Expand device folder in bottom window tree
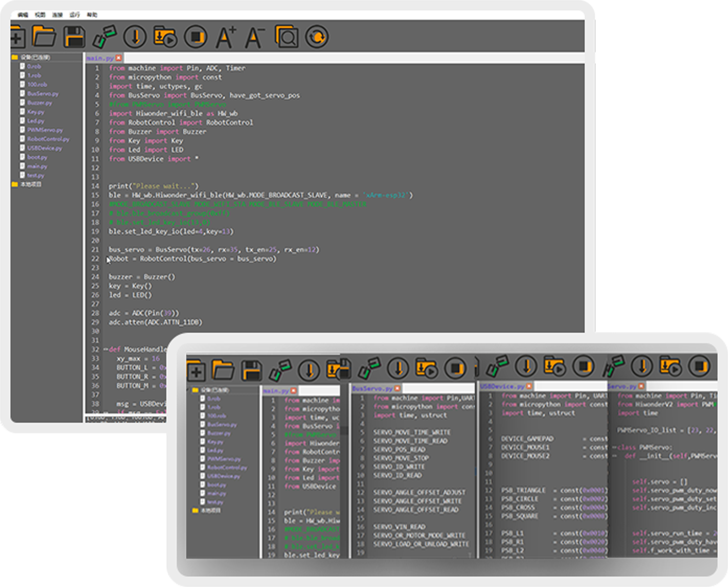 coord(195,390)
